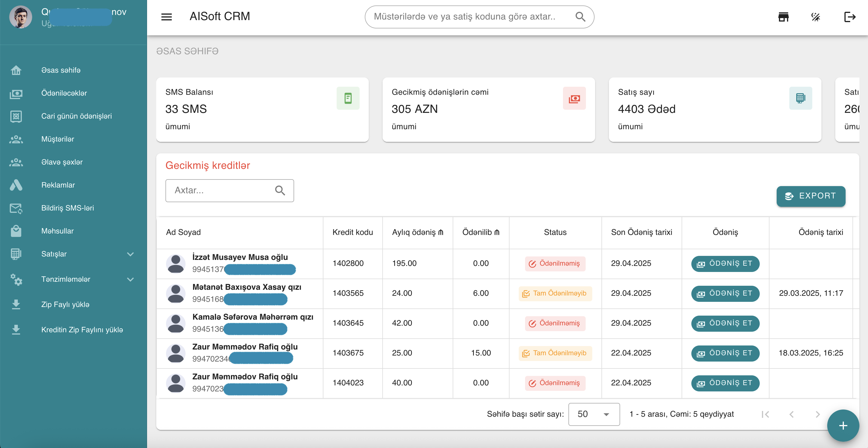Screen dimensions: 868x448
Task: Click the green SMS Balansı card icon
Action: coord(348,98)
